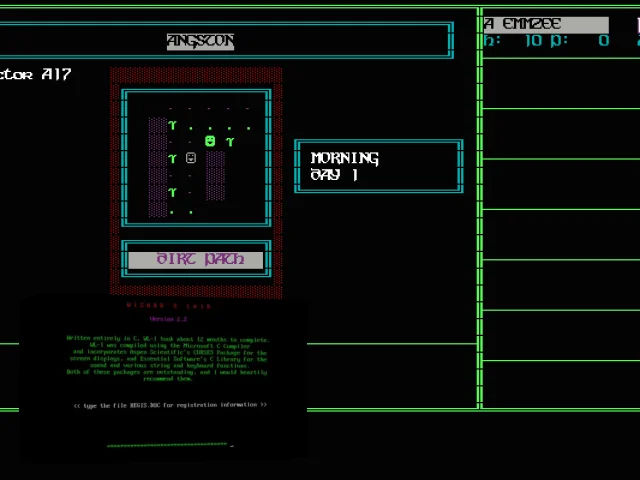
Task: Click the tall purple shaded strip on the map
Action: pyautogui.click(x=158, y=167)
